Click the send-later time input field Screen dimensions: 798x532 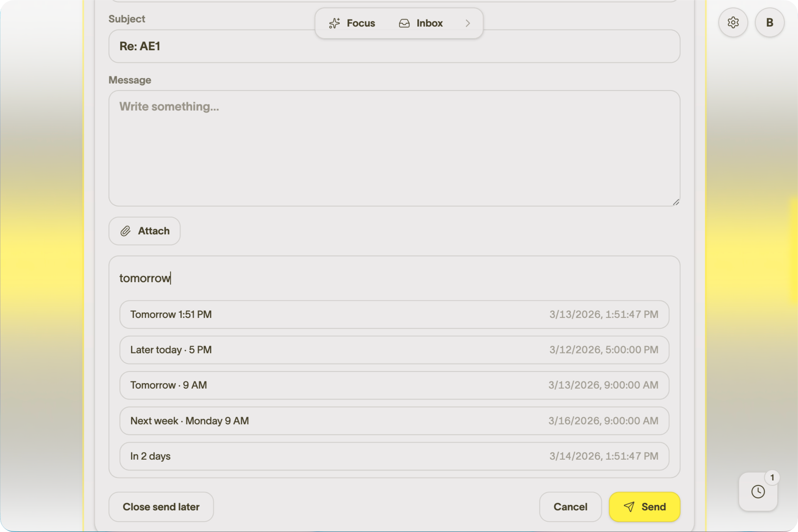394,278
